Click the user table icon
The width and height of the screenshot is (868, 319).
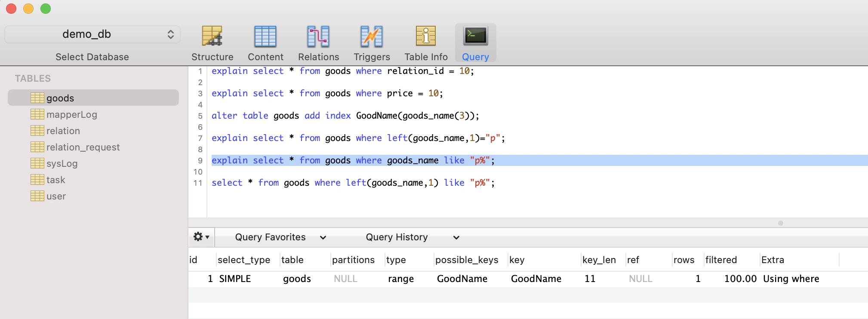[37, 196]
